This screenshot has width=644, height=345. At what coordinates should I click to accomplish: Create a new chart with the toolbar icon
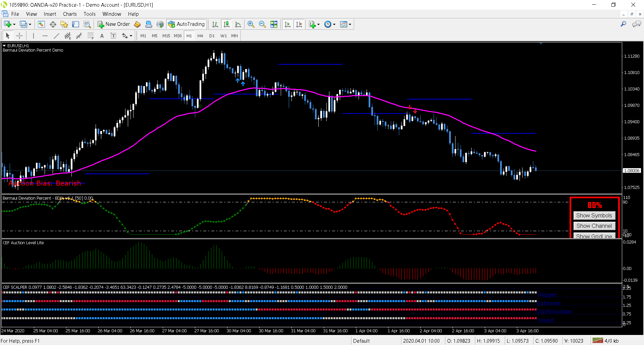[x=7, y=24]
